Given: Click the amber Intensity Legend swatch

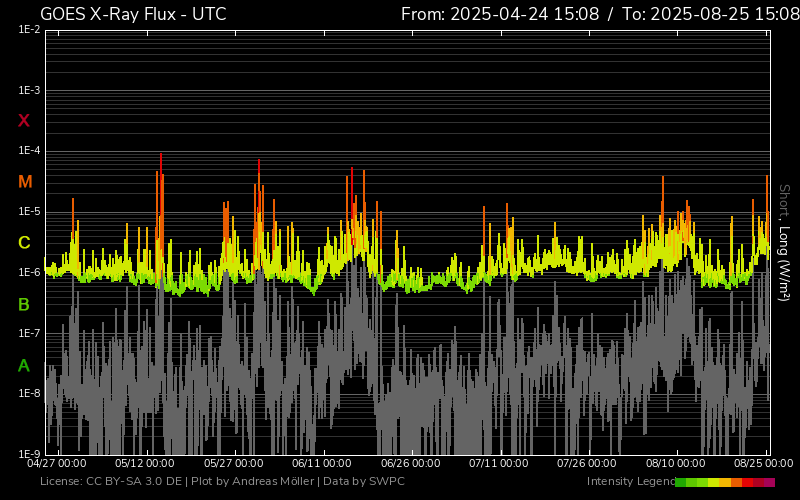Looking at the screenshot, I should (725, 482).
